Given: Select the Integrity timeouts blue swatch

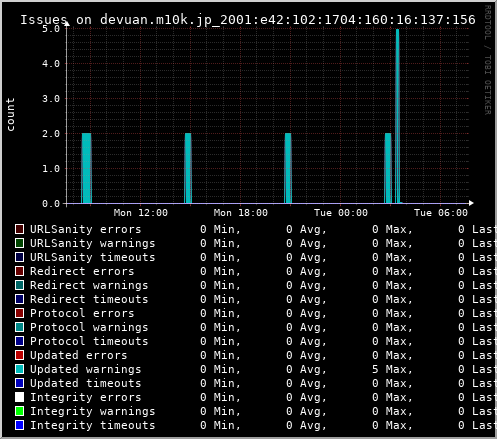Looking at the screenshot, I should coord(19,425).
